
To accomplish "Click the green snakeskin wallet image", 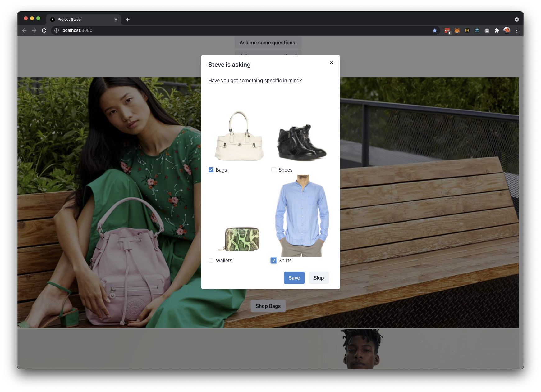I will tap(239, 239).
